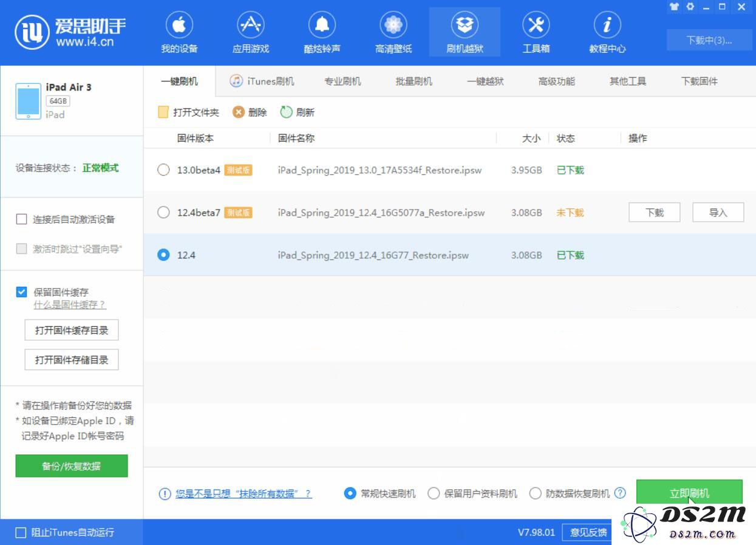Switch to 专业刷机 tab
The height and width of the screenshot is (545, 756).
point(342,81)
